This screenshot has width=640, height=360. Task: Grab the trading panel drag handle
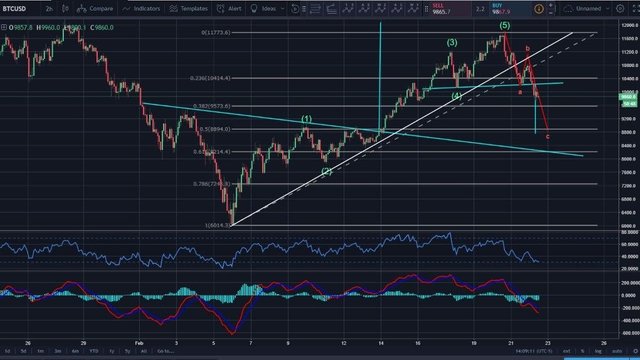[x=427, y=9]
